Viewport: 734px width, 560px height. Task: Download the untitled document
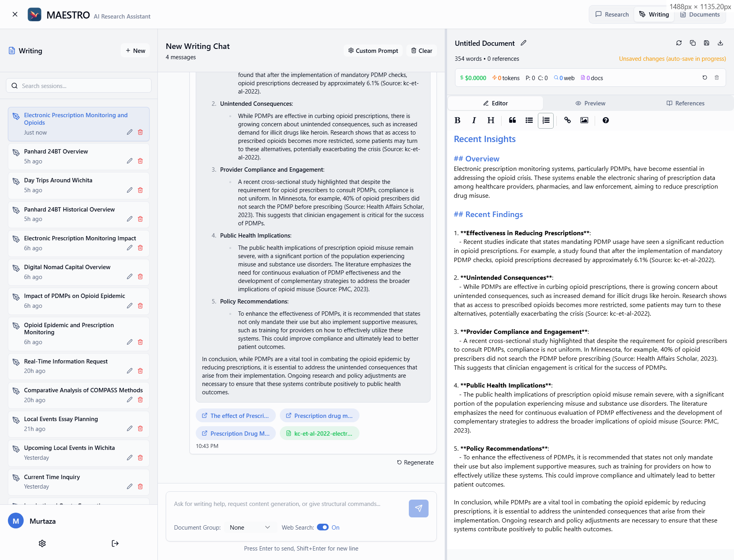[720, 43]
